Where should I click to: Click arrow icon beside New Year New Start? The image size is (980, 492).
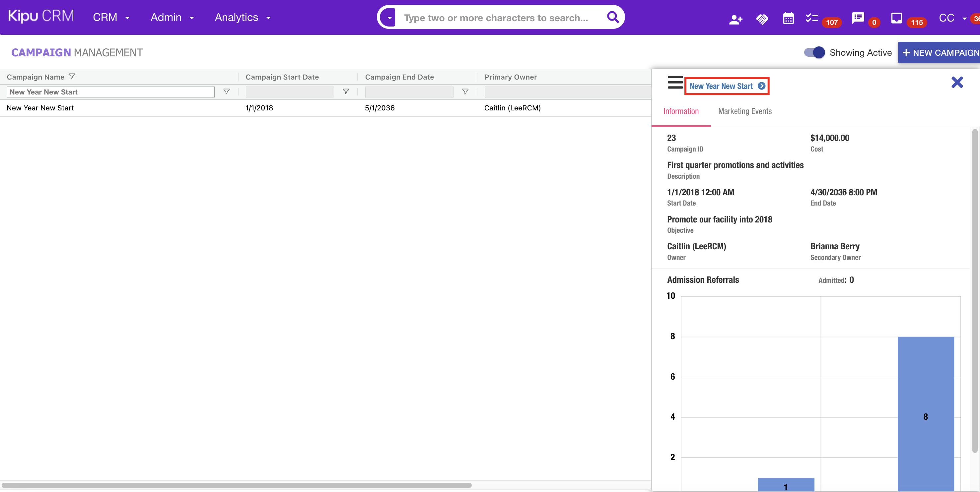762,86
